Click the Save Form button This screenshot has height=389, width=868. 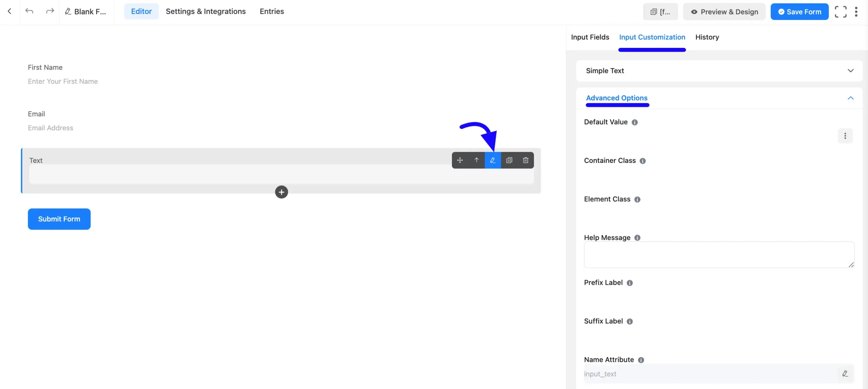799,11
